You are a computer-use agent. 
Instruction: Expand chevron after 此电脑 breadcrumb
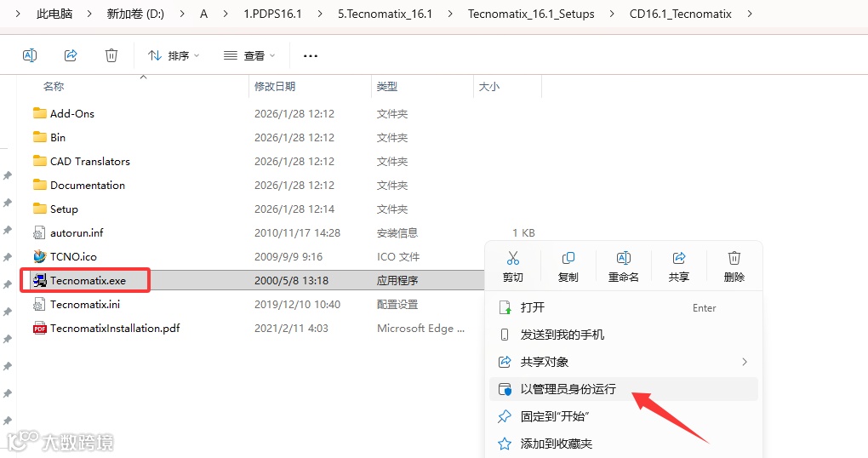pyautogui.click(x=89, y=14)
